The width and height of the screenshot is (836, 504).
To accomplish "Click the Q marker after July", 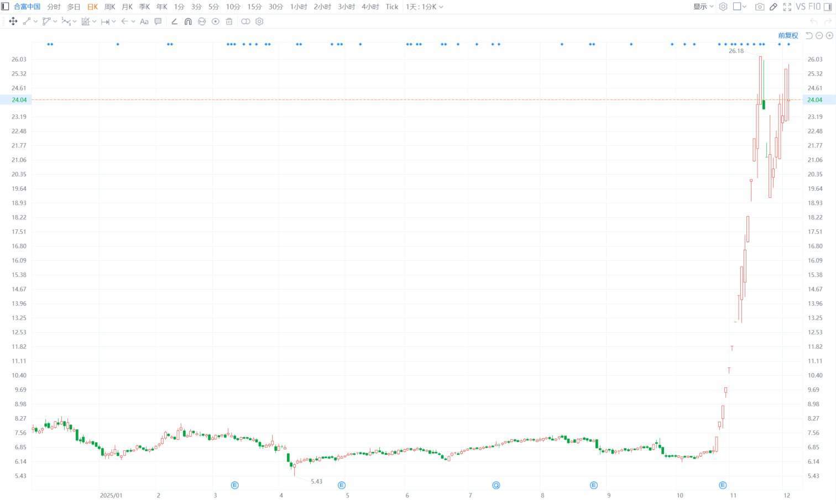I will [x=496, y=485].
